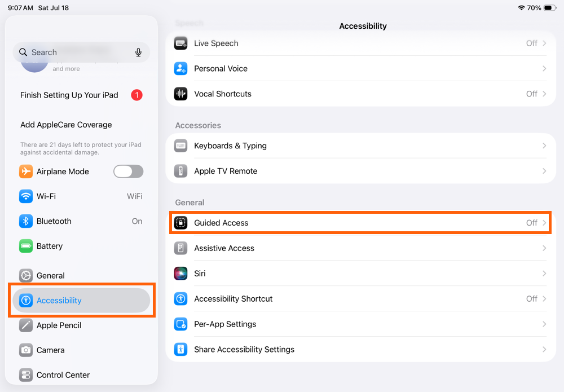Screen dimensions: 564x392
Task: Tap the Assistive Access label
Action: (x=224, y=248)
